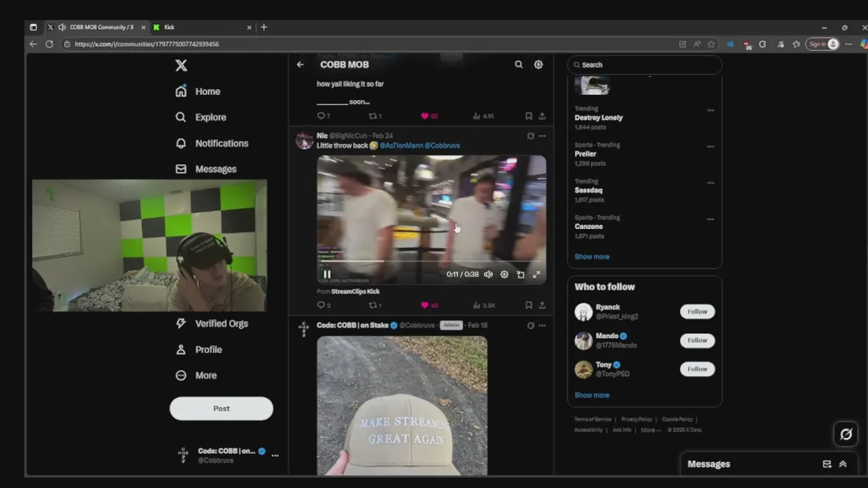Follow Mando
This screenshot has width=868, height=488.
point(697,340)
